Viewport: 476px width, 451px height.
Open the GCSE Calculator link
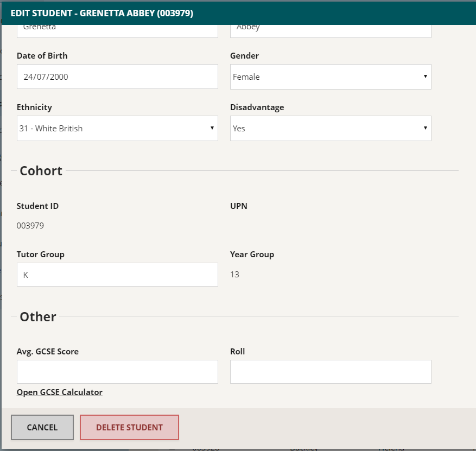(x=60, y=392)
